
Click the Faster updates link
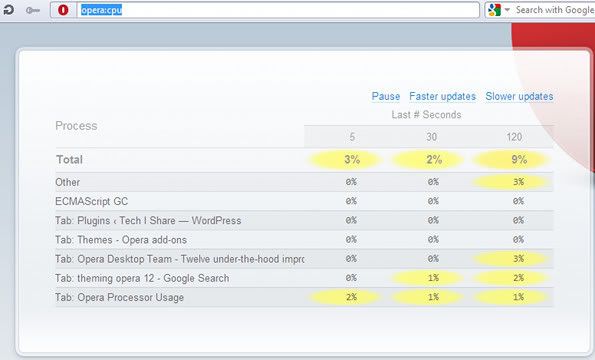click(x=442, y=96)
